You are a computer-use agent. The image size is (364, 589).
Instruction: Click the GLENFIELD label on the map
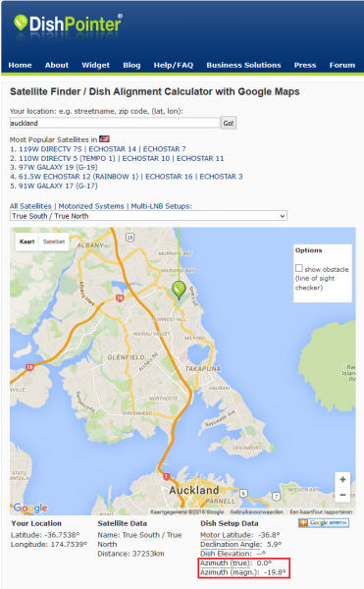click(x=127, y=357)
